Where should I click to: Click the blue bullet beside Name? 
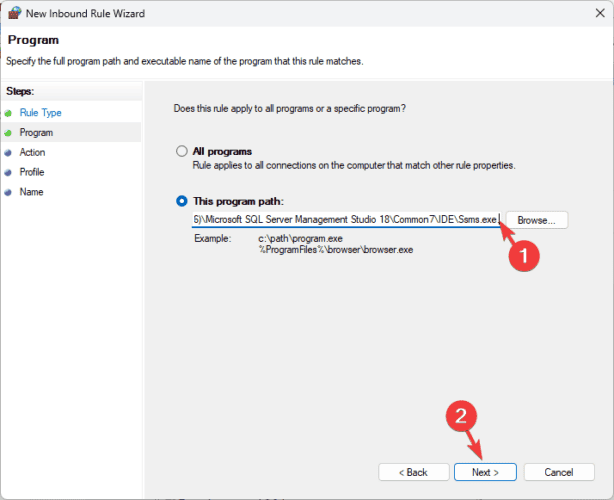[8, 193]
